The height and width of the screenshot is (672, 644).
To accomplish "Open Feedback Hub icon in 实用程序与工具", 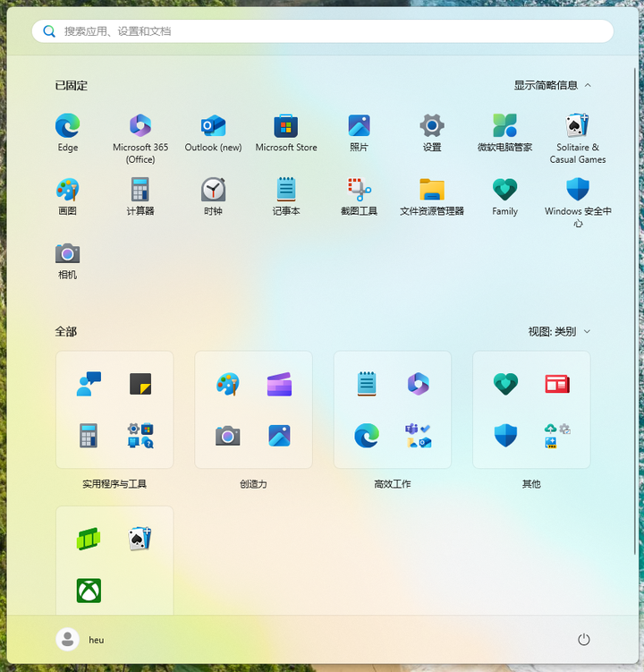I will point(89,384).
